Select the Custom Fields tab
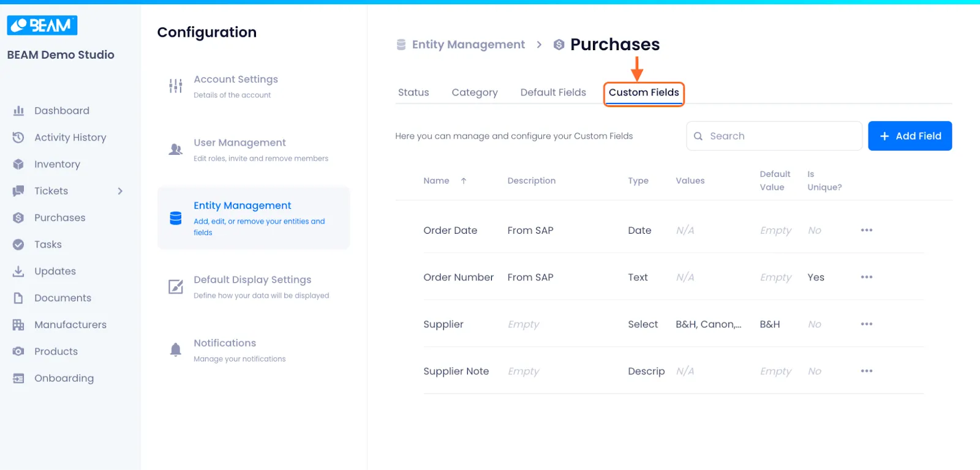 (644, 92)
